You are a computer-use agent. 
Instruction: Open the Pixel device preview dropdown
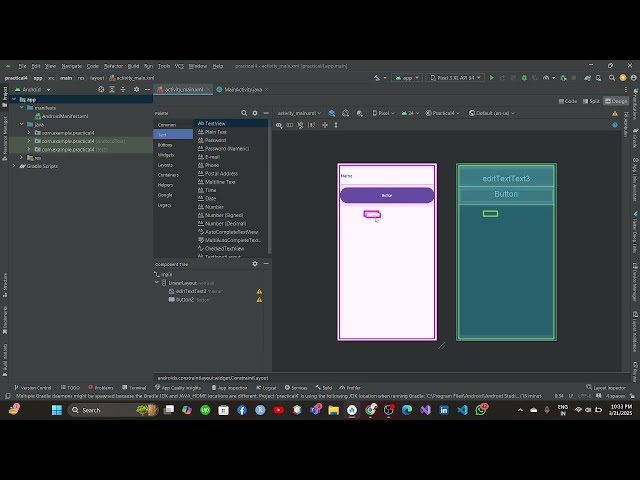click(x=383, y=113)
